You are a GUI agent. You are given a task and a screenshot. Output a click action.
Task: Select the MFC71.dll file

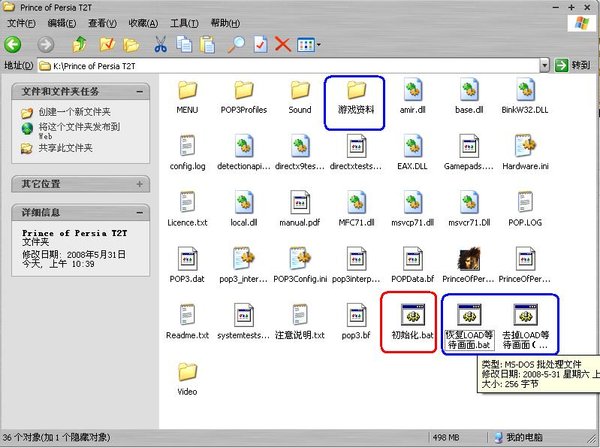click(x=356, y=209)
